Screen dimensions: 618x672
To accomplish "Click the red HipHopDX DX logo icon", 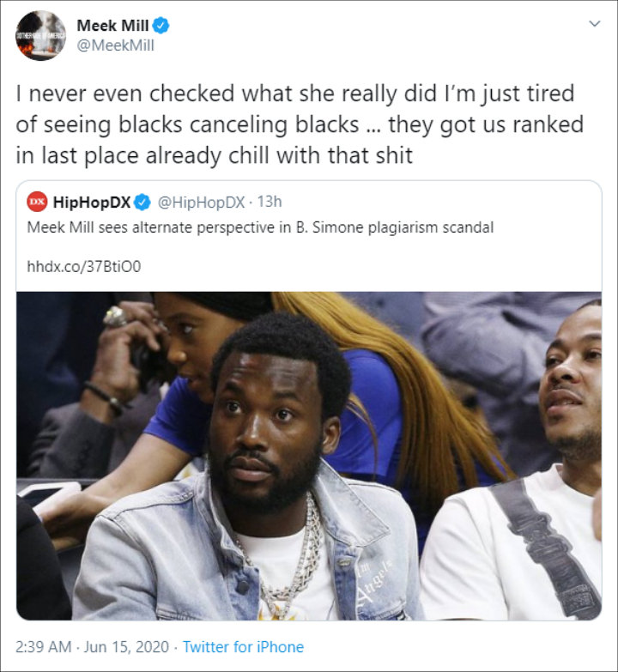I will (37, 202).
